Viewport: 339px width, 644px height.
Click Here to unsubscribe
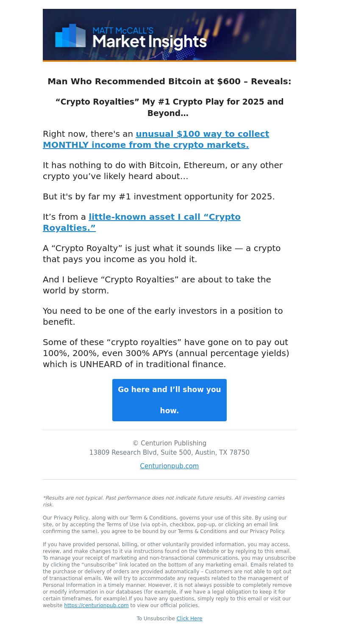tap(189, 619)
